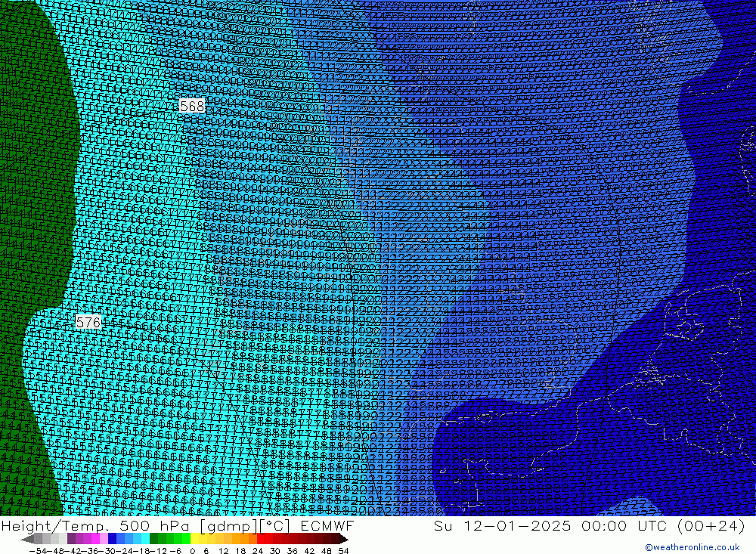The image size is (756, 554).
Task: Pick the bright yellow legend swatch
Action: pos(194,539)
